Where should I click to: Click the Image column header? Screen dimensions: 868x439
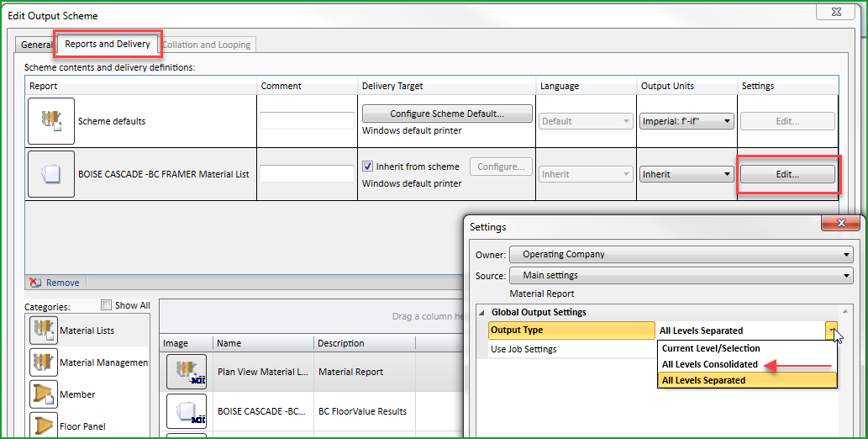tap(186, 343)
